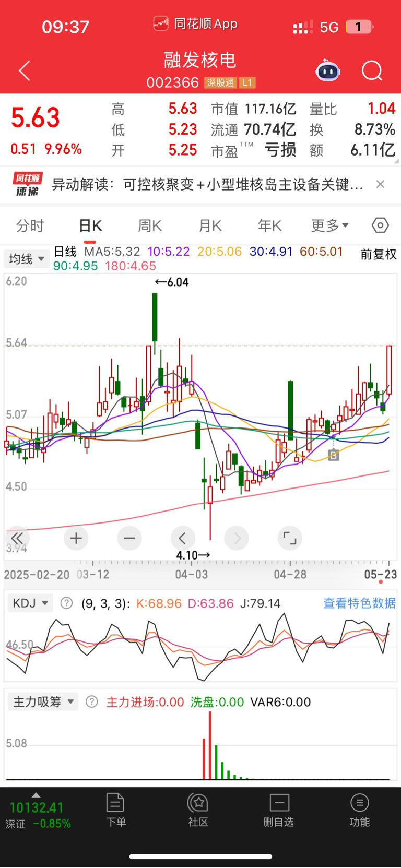This screenshot has height=868, width=401.
Task: Select the 日K tab
Action: 90,225
